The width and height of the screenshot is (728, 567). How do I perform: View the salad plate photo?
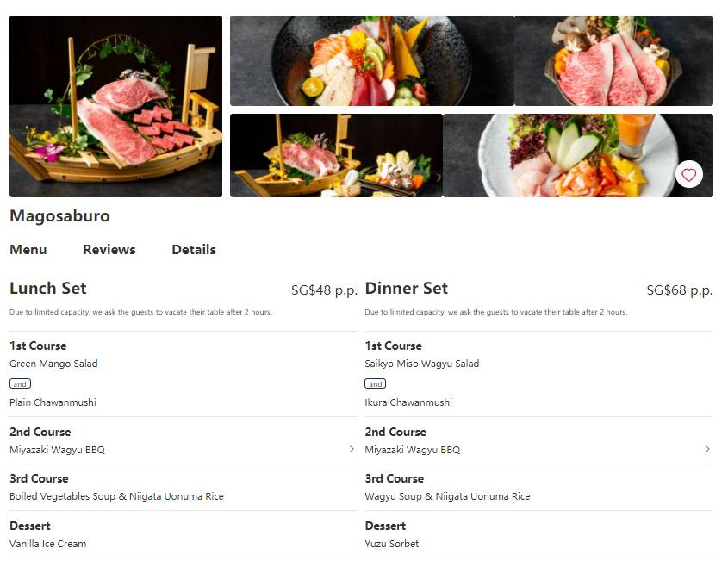(578, 156)
